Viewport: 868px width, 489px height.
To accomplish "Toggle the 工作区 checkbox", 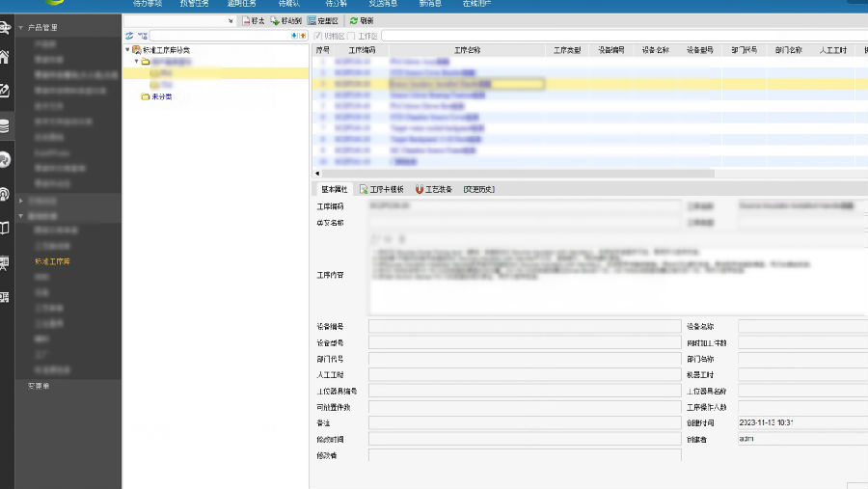I will click(x=351, y=36).
